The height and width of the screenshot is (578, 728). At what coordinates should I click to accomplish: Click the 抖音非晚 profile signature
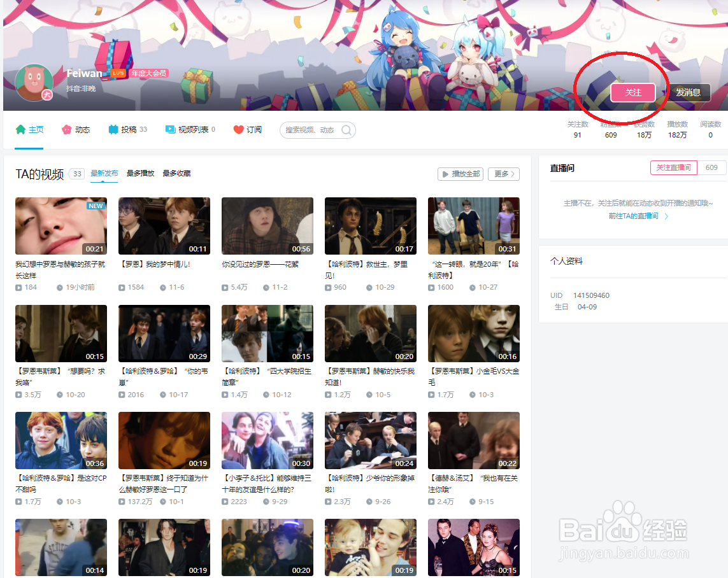point(81,88)
